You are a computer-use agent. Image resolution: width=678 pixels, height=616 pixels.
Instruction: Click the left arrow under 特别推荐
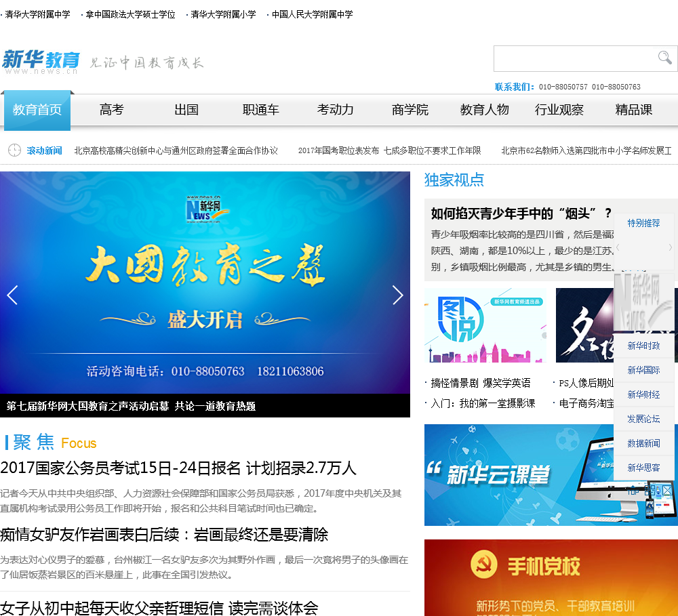coord(618,247)
